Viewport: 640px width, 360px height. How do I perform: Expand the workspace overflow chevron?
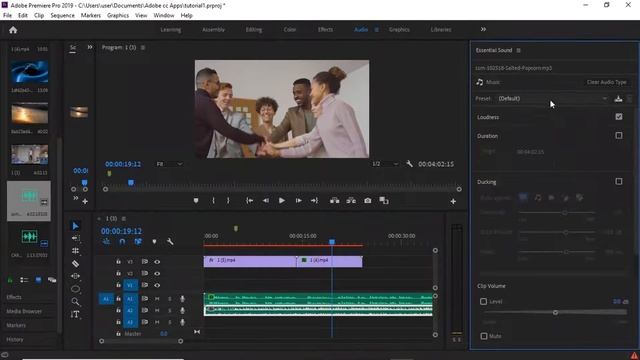click(x=483, y=29)
